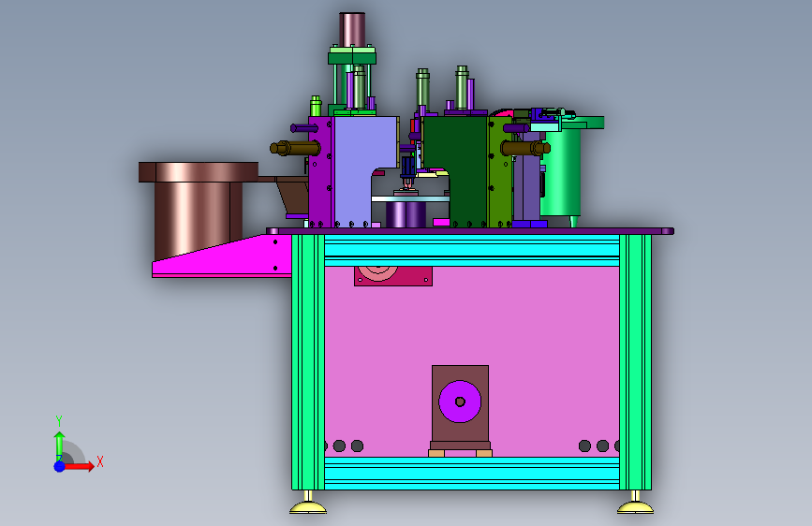
Task: Select the olive-brown cylinder on the left side
Action: pos(295,148)
